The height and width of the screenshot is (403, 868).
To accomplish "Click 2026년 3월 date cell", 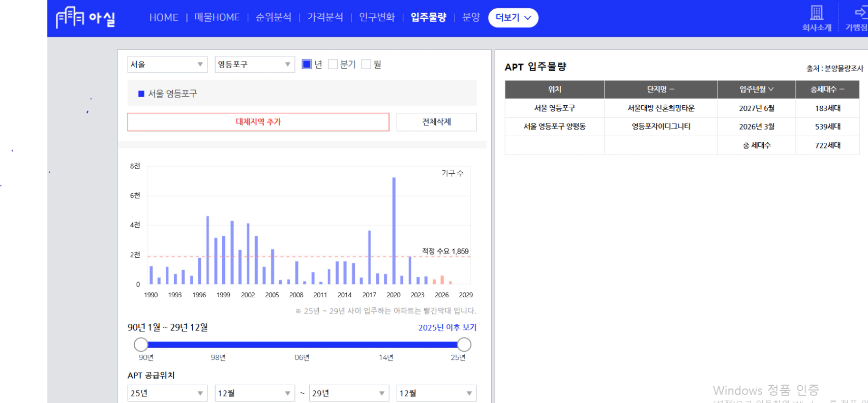I will (x=757, y=127).
